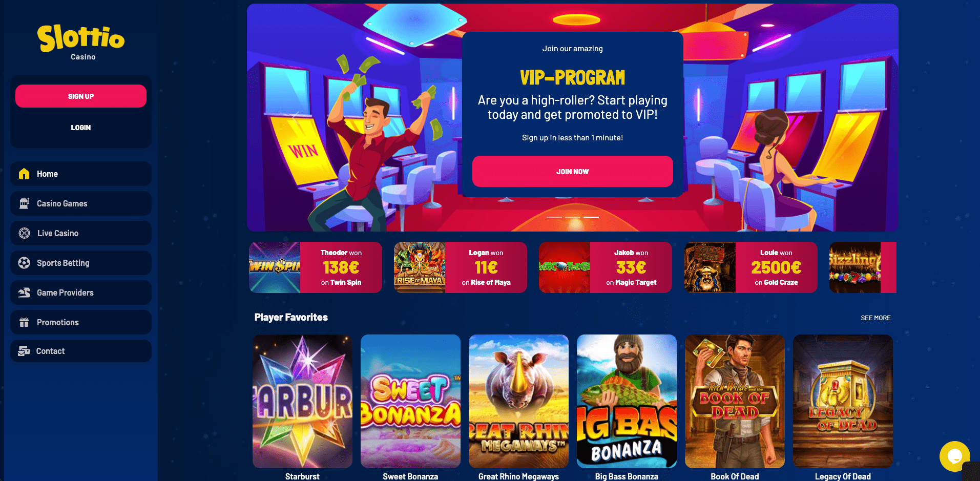Click JOIN NOW in VIP banner

[572, 172]
